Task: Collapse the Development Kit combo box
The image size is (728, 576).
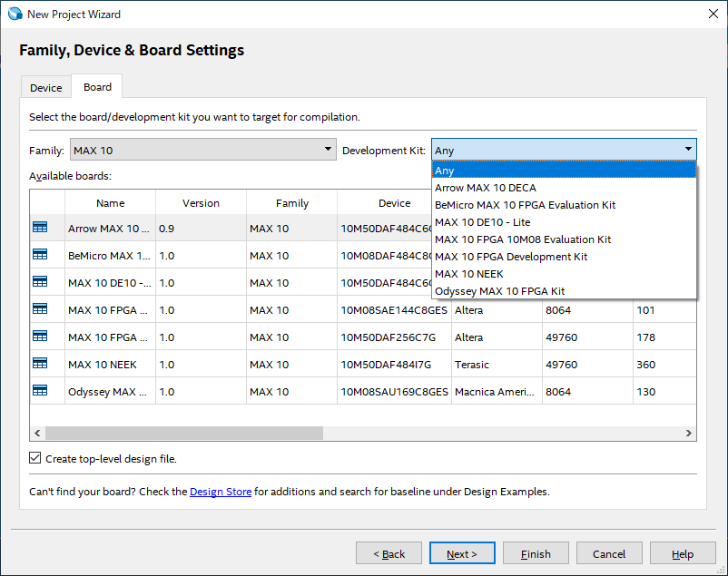Action: pyautogui.click(x=564, y=150)
